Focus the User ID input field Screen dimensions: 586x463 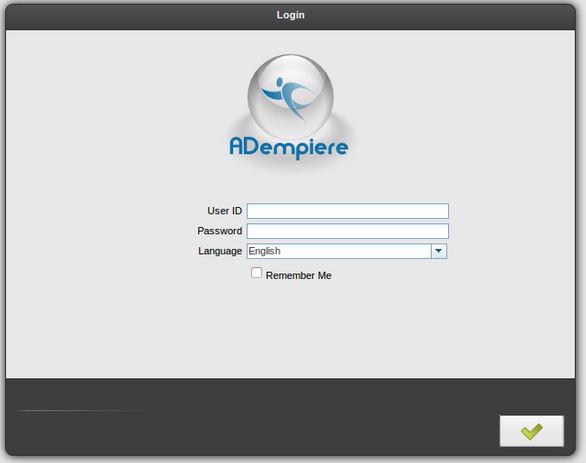click(348, 211)
